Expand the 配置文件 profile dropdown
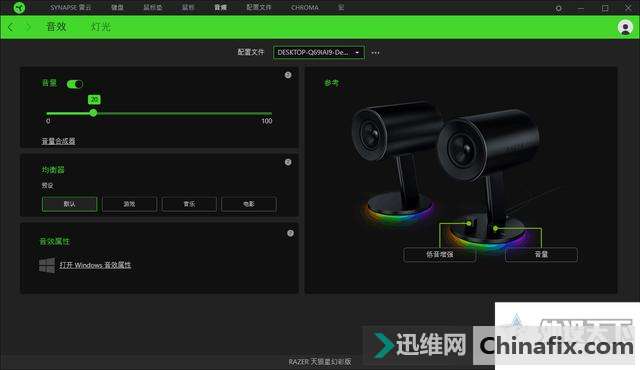Viewport: 640px width, 370px height. coord(319,53)
